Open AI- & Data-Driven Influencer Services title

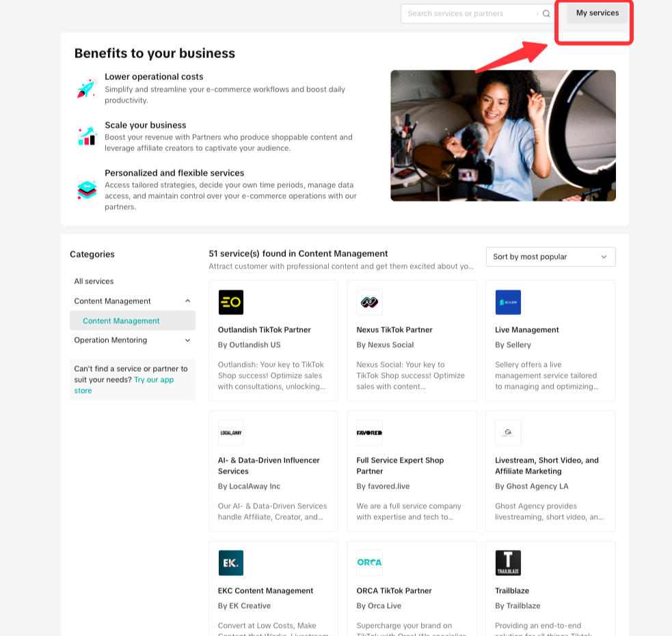pos(269,465)
